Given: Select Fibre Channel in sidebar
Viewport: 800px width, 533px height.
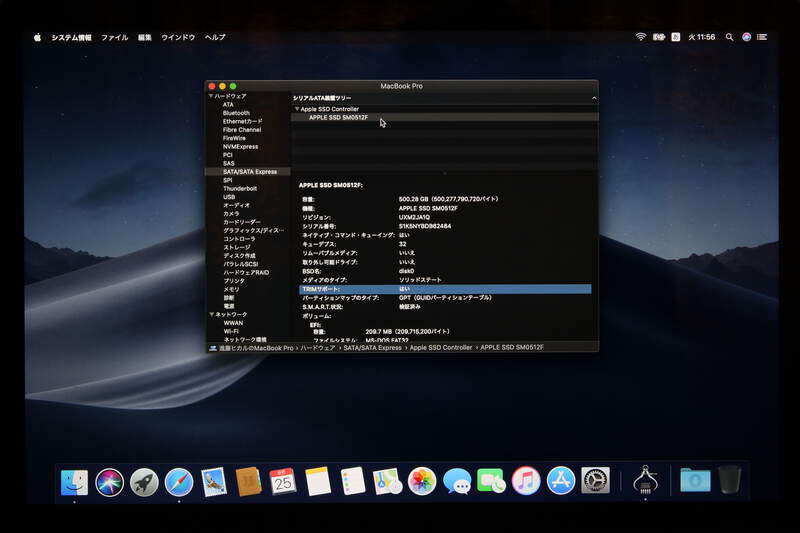Looking at the screenshot, I should [242, 130].
